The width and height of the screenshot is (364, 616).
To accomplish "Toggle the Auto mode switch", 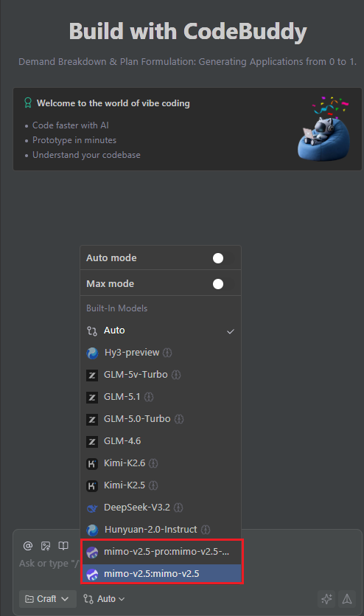I will (223, 258).
